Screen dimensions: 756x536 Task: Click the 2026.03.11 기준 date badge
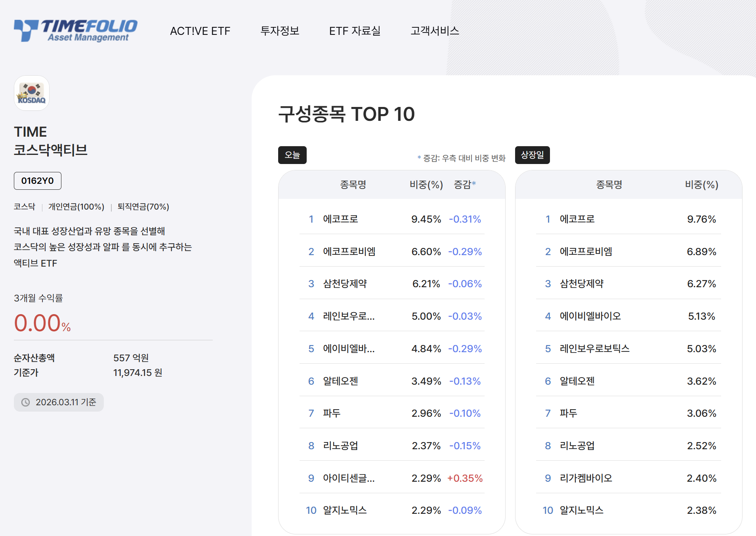[59, 402]
